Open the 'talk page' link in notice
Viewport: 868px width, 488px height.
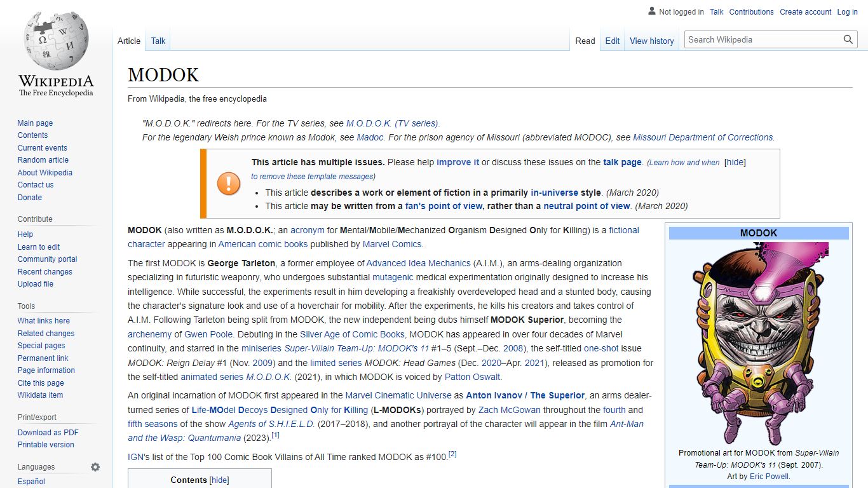click(x=622, y=162)
